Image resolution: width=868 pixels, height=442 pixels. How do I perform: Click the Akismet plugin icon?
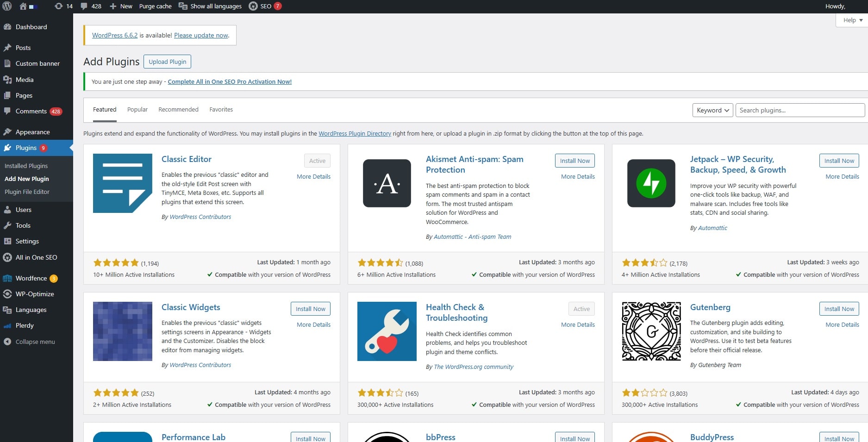point(387,183)
